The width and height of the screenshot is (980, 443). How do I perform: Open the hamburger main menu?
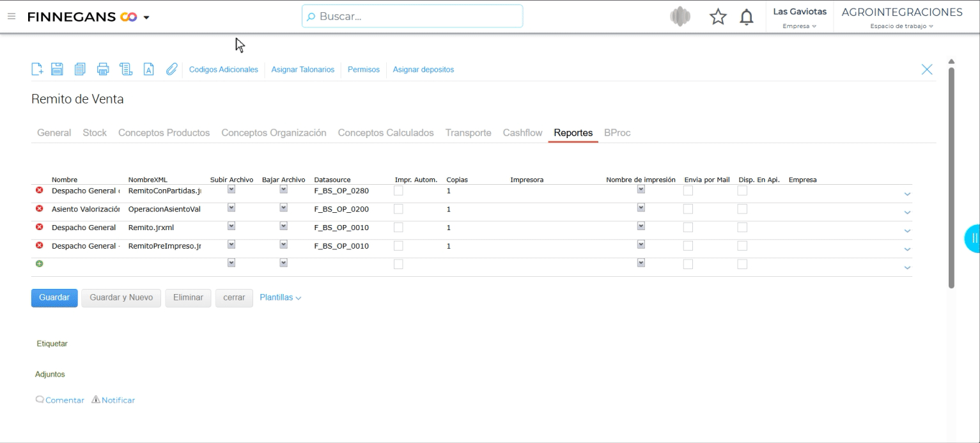12,17
